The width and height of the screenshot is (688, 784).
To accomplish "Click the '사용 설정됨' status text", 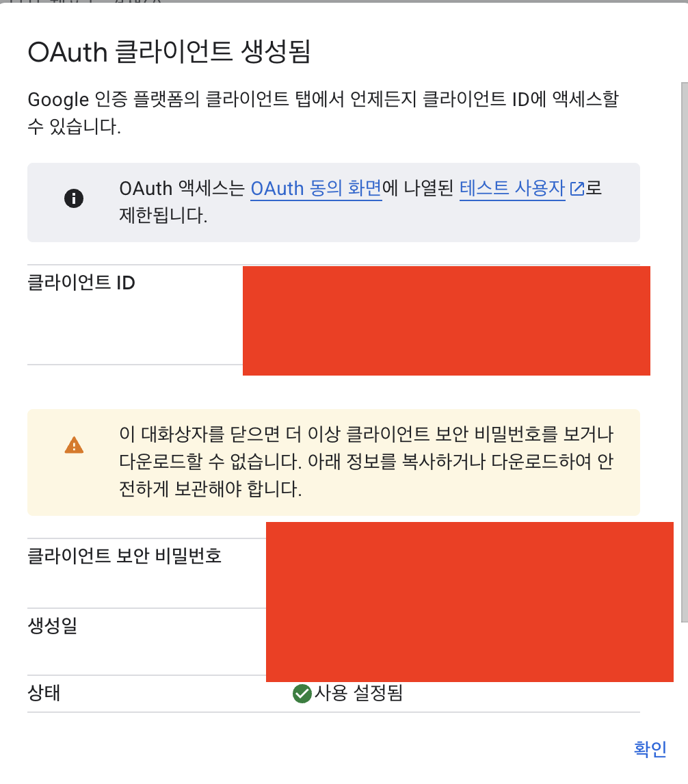I will click(x=358, y=694).
